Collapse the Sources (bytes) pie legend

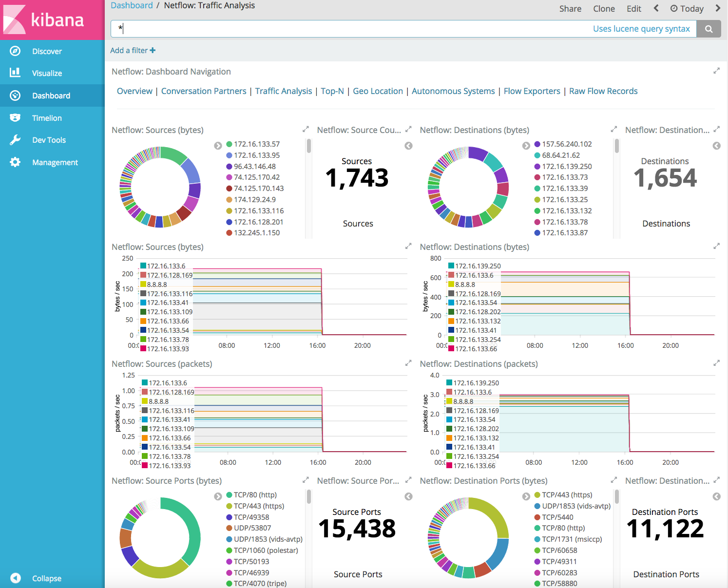[218, 146]
